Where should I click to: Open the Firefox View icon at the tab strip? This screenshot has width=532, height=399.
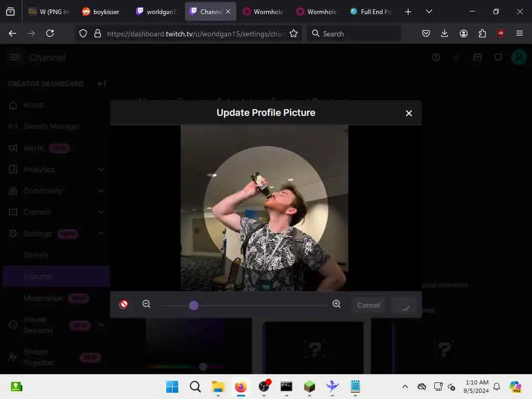pos(10,11)
